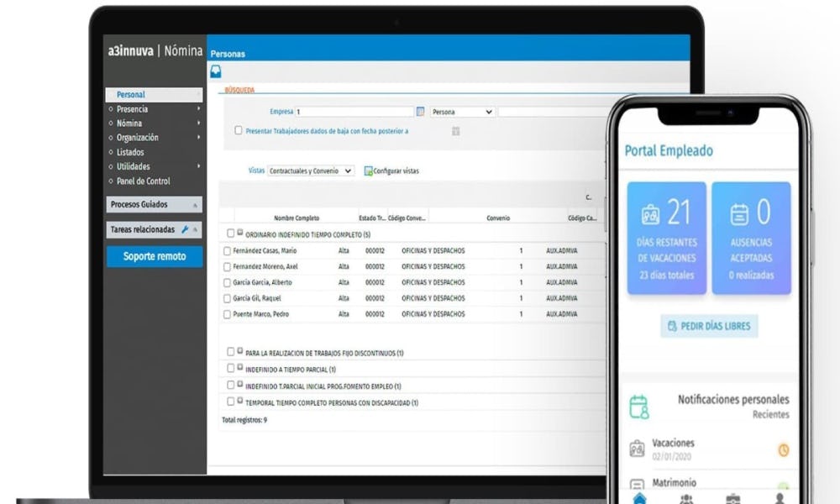Click the inbox tray icon under Personas
Screen dimensions: 840x504
[x=215, y=72]
